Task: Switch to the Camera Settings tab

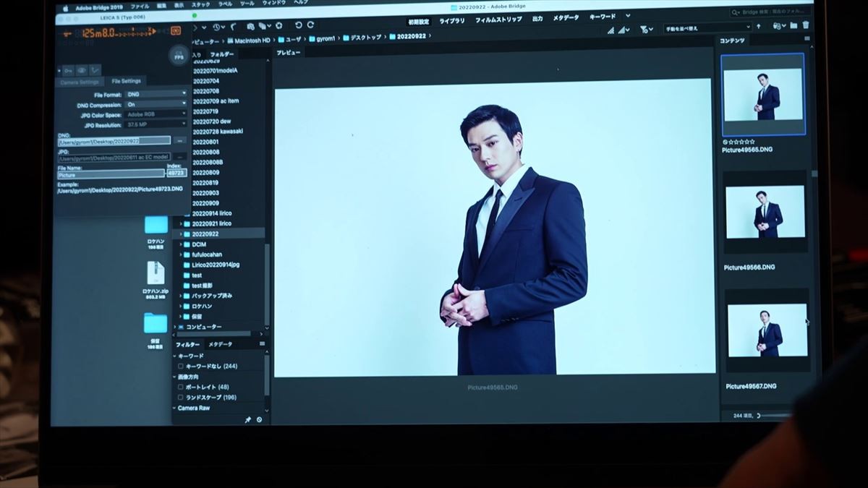Action: click(80, 82)
